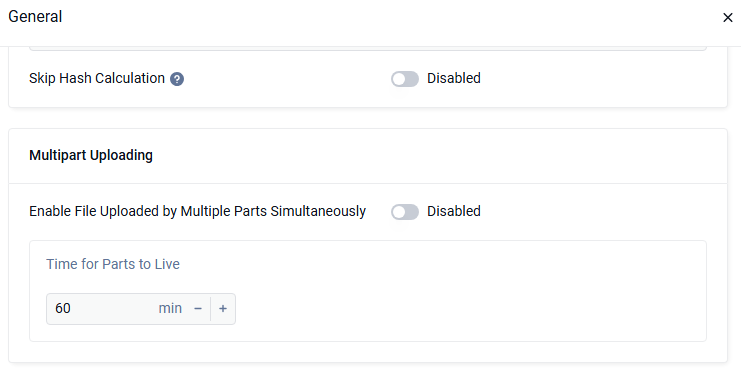Click the partially visible box above Skip Hash
This screenshot has width=741, height=372.
[x=368, y=48]
